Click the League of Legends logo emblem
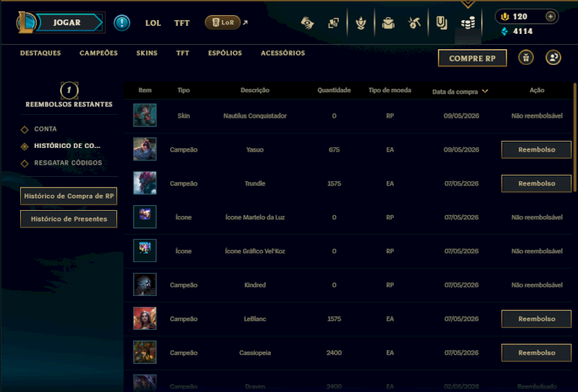This screenshot has width=578, height=392. [x=26, y=22]
